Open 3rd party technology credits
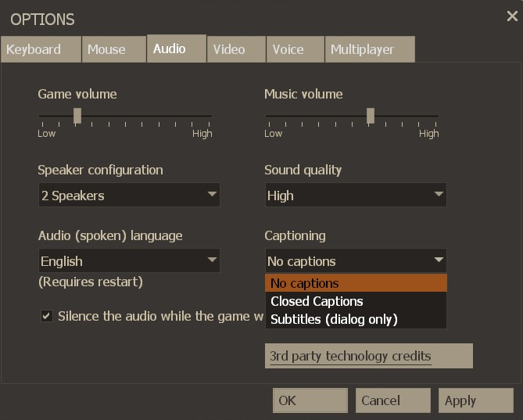Screen dimensions: 523x420 pos(368,356)
